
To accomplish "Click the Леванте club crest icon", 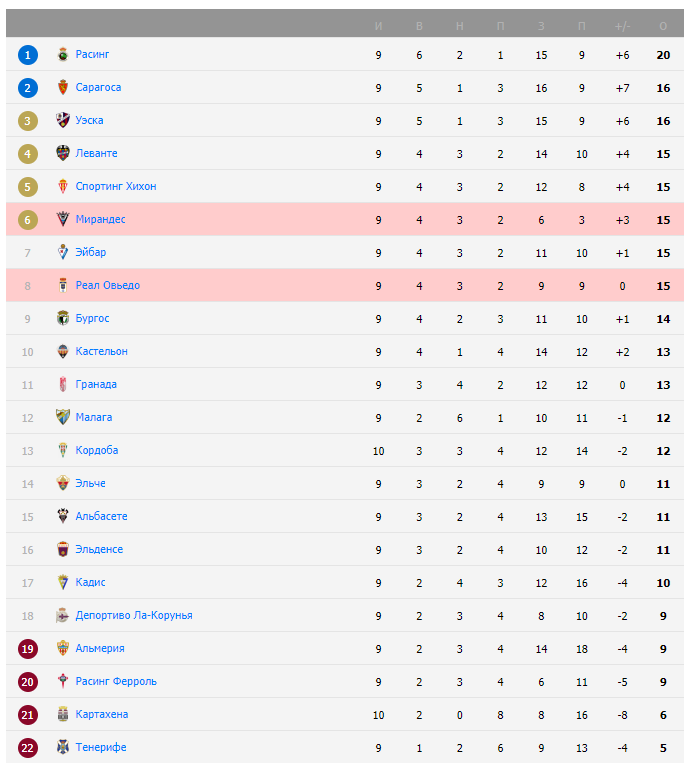I will tap(62, 153).
